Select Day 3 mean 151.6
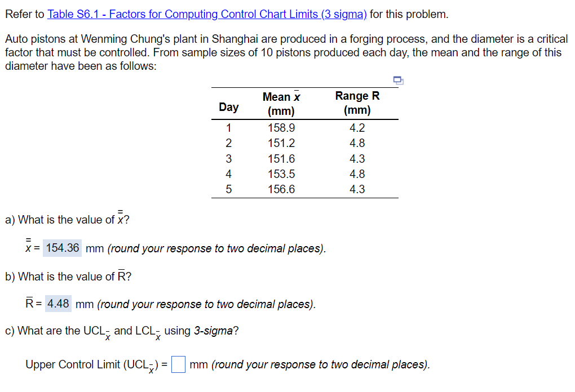Screen dimensions: 575x392 coord(281,159)
